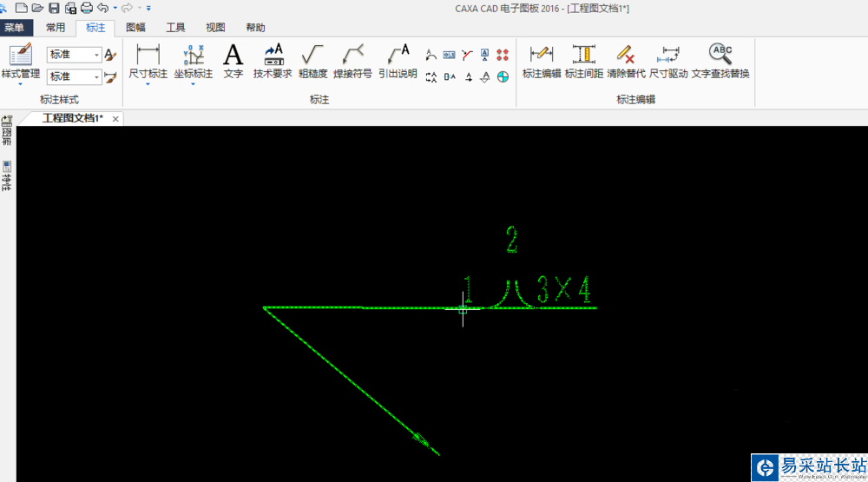
Task: Click the A over triangle icon
Action: click(x=485, y=77)
